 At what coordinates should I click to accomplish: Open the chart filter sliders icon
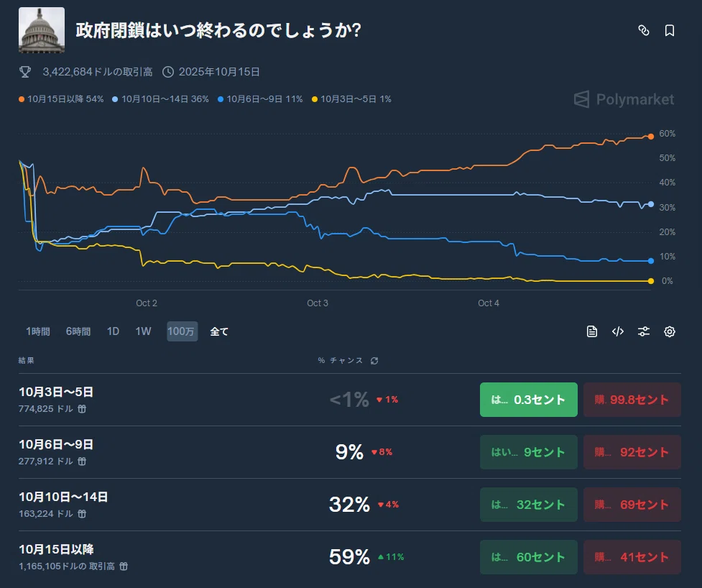point(643,331)
